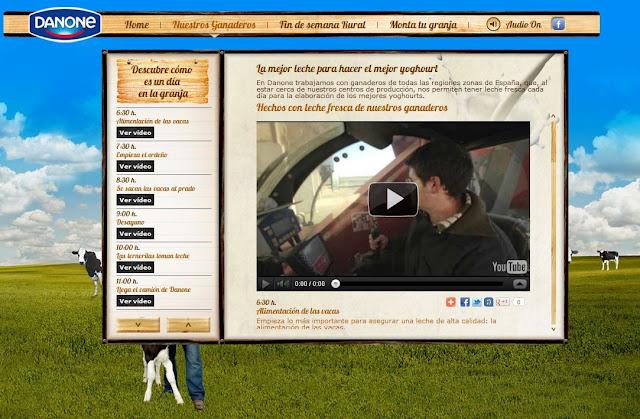The image size is (640, 419).
Task: Click Alimentación de las vacas caption below video
Action: point(298,311)
